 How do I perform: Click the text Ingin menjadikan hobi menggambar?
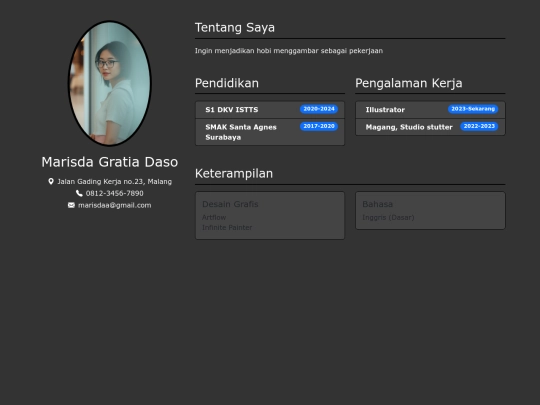pyautogui.click(x=257, y=51)
